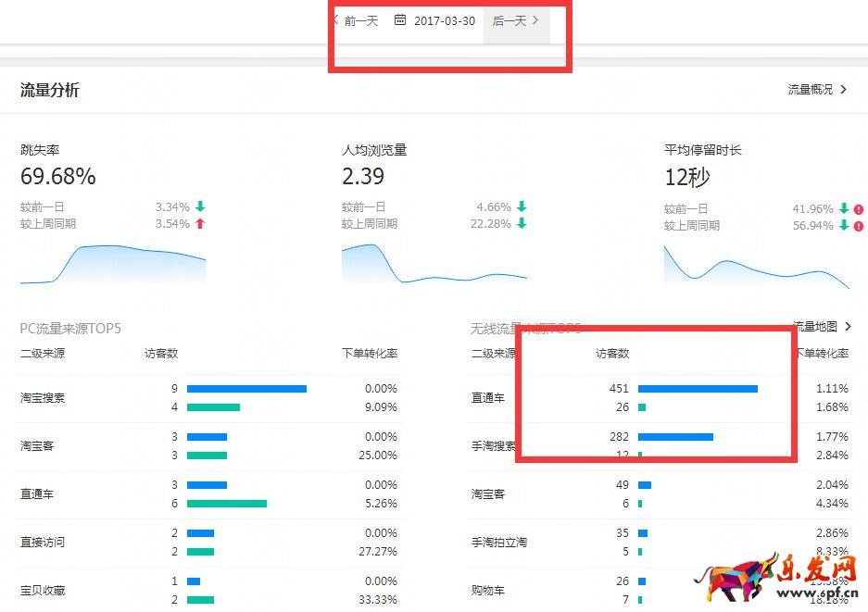Screen dimensions: 868x612
Task: Click red up arrow beside 3.54%
Action: point(200,224)
